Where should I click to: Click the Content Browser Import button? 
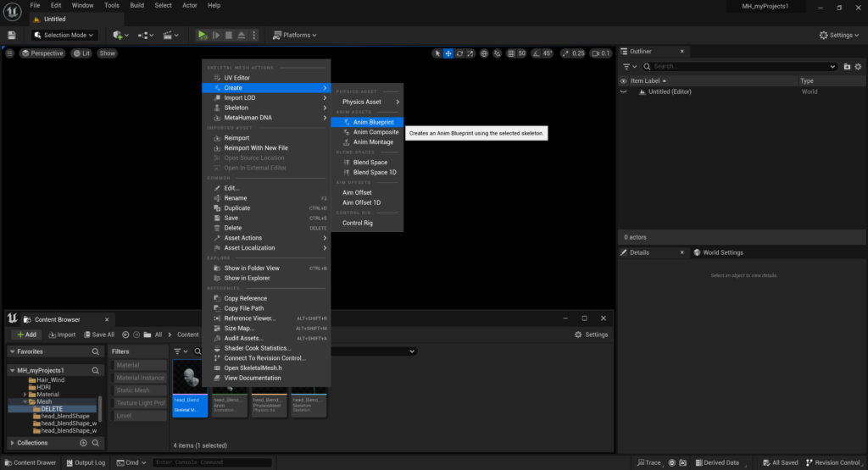[x=62, y=335]
